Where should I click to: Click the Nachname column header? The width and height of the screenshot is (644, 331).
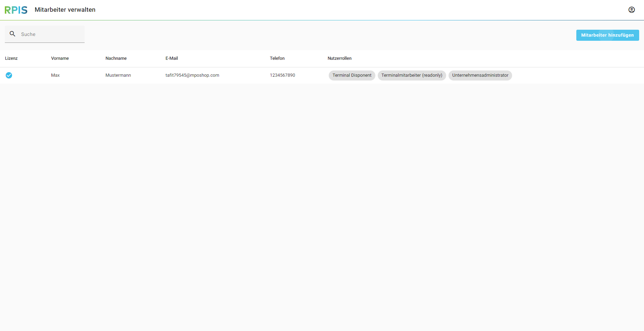116,58
